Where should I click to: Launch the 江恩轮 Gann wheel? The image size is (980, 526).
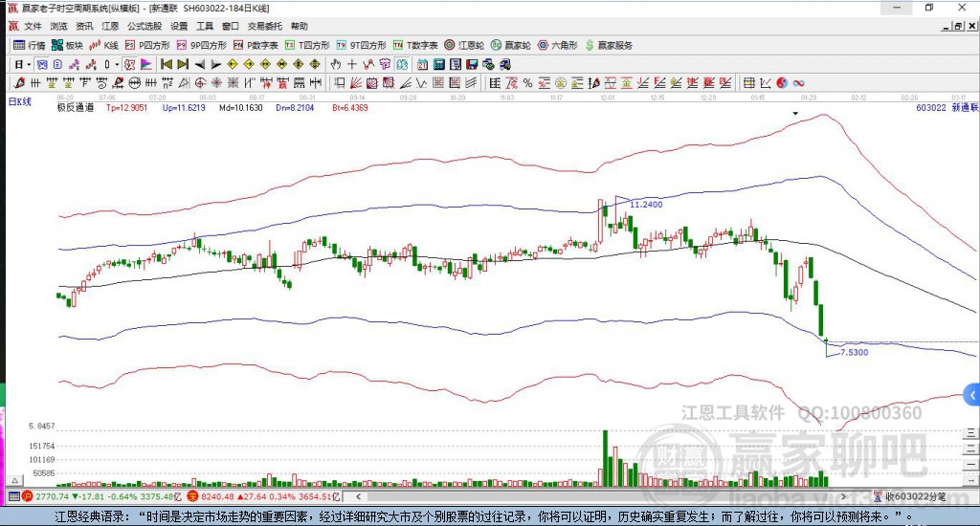(x=464, y=45)
